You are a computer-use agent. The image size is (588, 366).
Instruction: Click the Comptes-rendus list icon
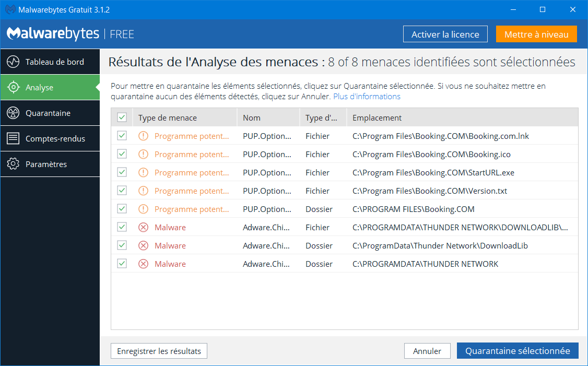[13, 138]
